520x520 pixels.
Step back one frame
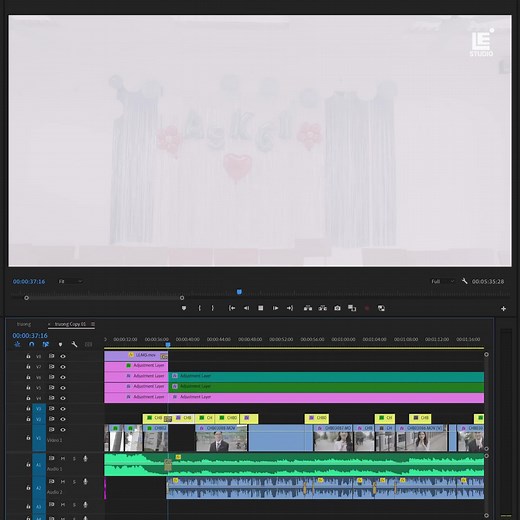click(x=246, y=308)
